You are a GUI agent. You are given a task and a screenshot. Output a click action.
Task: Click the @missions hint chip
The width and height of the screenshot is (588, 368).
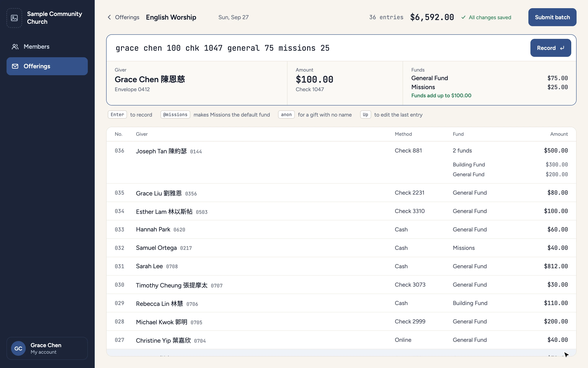175,115
